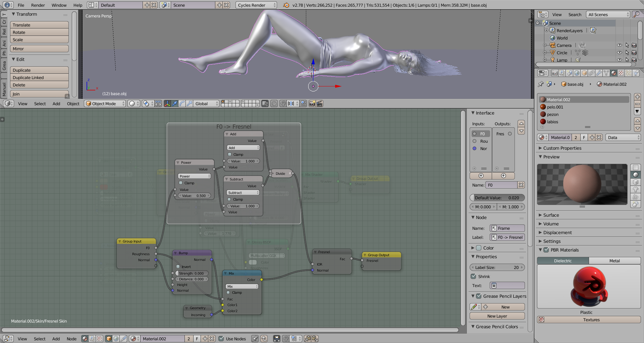Open the World properties tab
This screenshot has width=644, height=343.
pos(577,73)
